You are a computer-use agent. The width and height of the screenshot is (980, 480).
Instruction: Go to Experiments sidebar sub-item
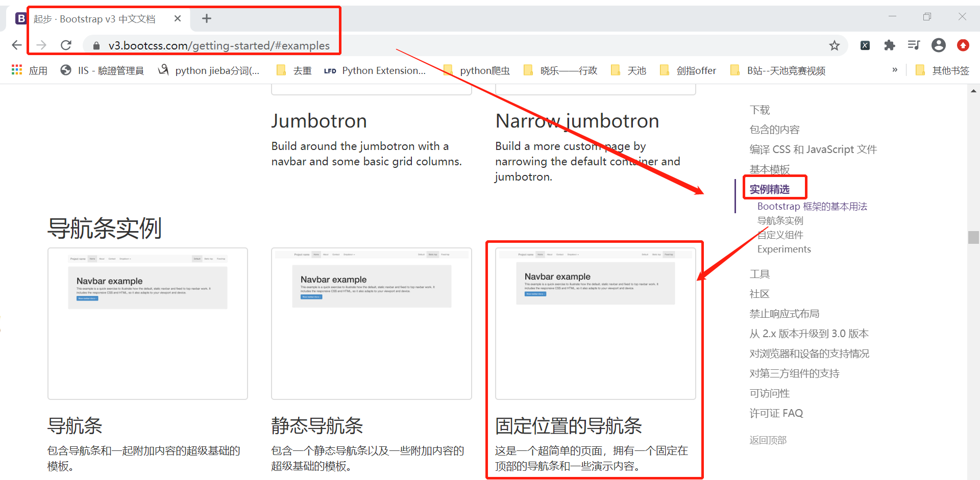click(x=784, y=249)
